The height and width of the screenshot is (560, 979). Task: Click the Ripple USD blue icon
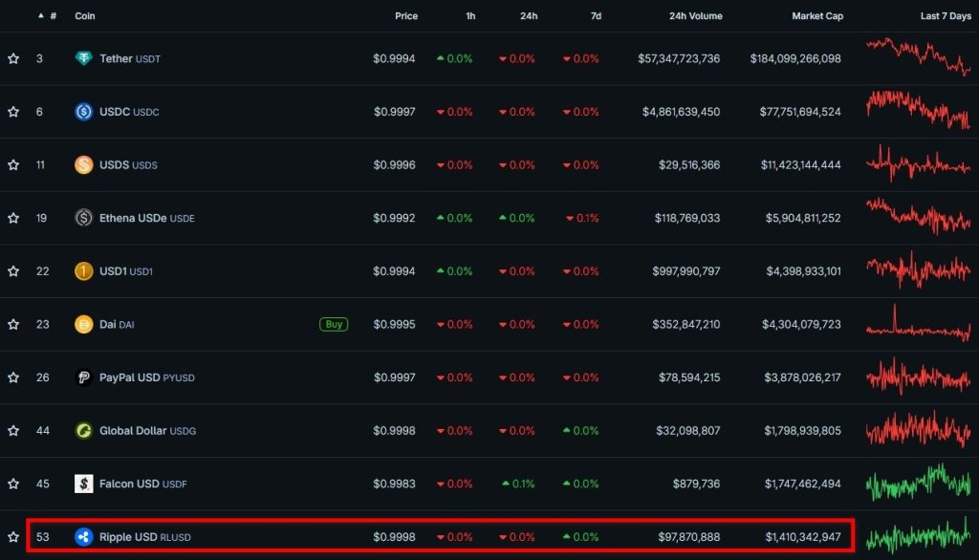pos(84,537)
